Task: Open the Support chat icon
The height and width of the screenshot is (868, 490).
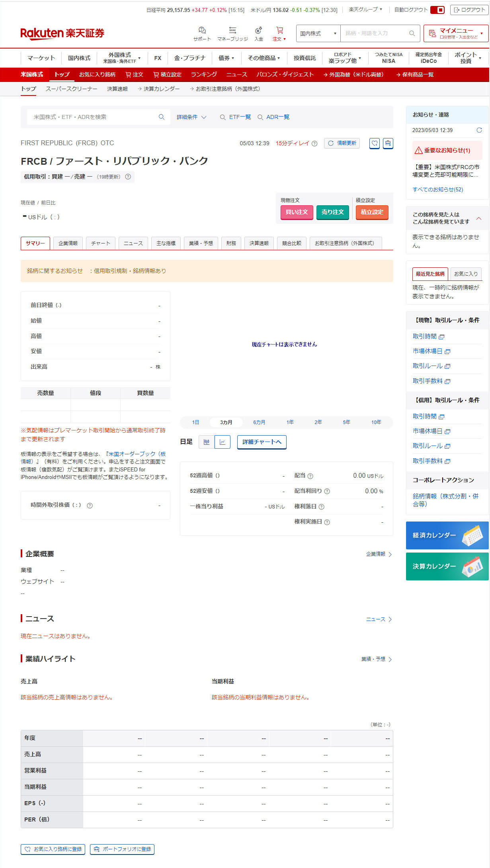Action: click(x=202, y=31)
